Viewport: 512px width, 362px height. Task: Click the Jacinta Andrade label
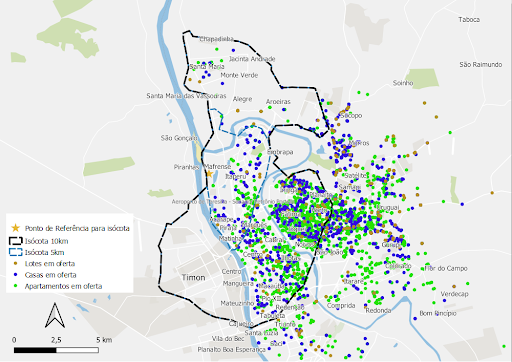(252, 59)
